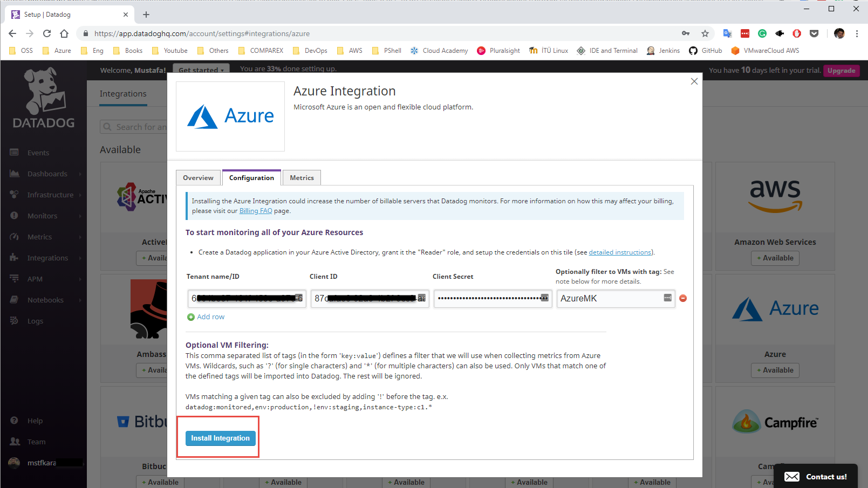Add a new credentials row
This screenshot has width=868, height=488.
206,317
